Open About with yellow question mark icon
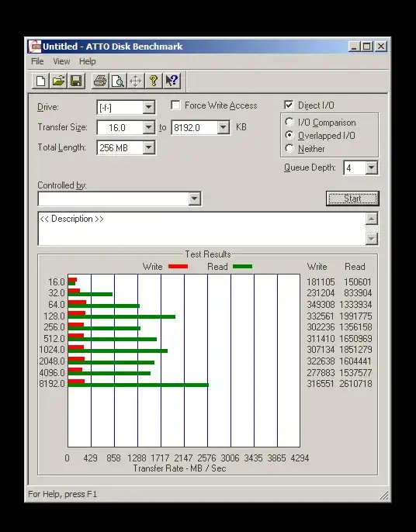The image size is (416, 532). (154, 81)
